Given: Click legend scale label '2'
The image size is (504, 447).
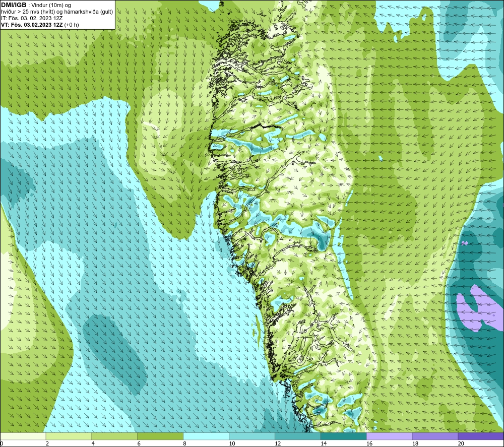Looking at the screenshot, I should point(47,443).
